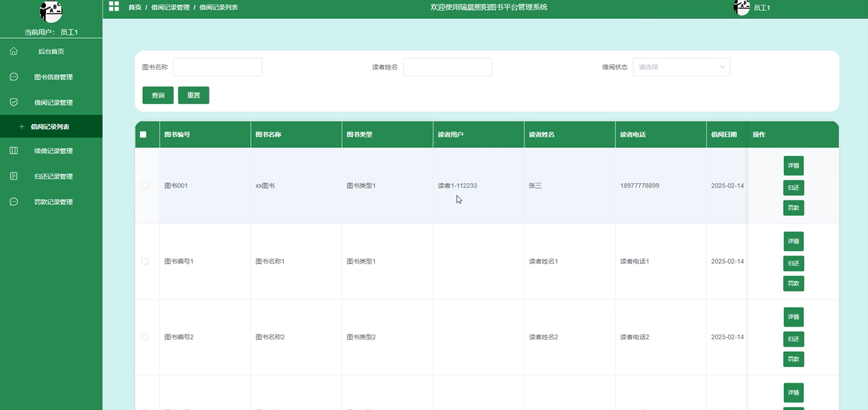868x410 pixels.
Task: Click 2025-02-14 date in 图书001 row
Action: coord(727,186)
